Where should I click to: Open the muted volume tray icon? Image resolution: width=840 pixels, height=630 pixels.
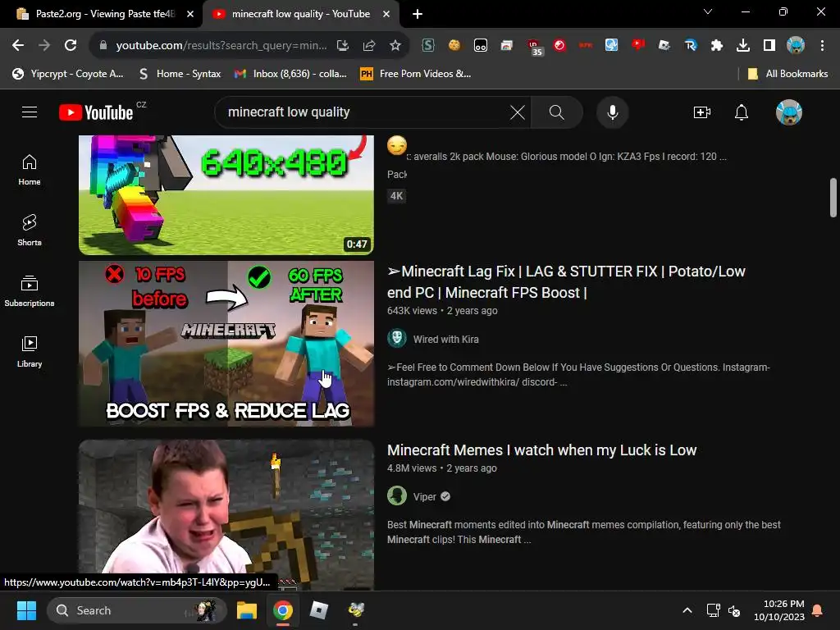point(734,610)
